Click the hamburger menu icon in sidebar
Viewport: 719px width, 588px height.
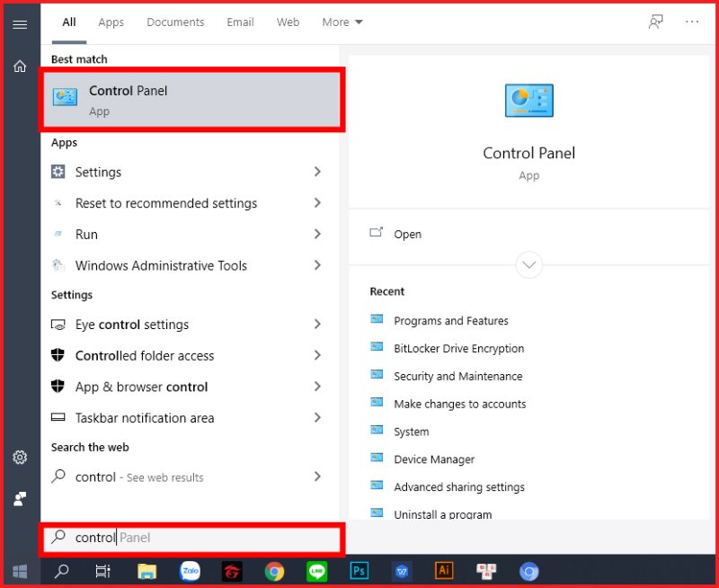click(x=20, y=24)
